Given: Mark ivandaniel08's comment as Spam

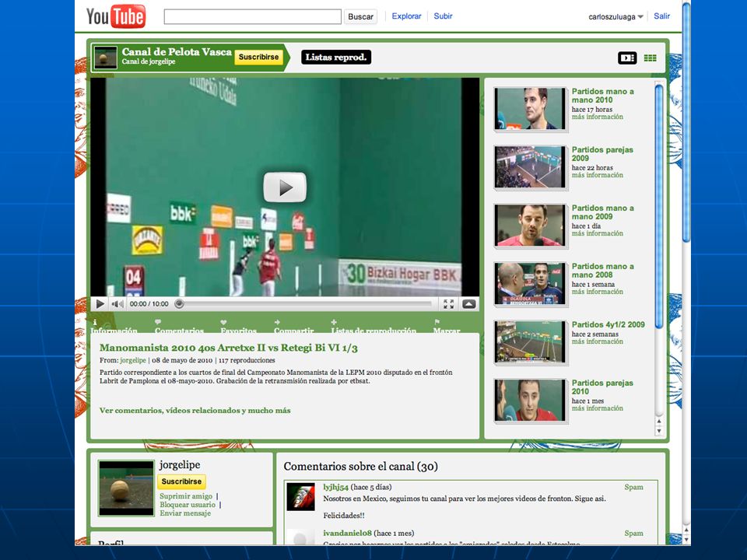Looking at the screenshot, I should (633, 534).
